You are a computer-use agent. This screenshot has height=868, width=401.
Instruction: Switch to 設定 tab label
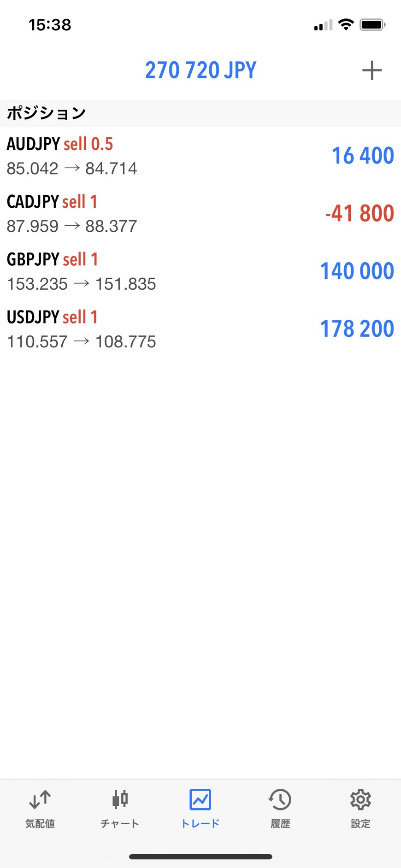pos(360,824)
